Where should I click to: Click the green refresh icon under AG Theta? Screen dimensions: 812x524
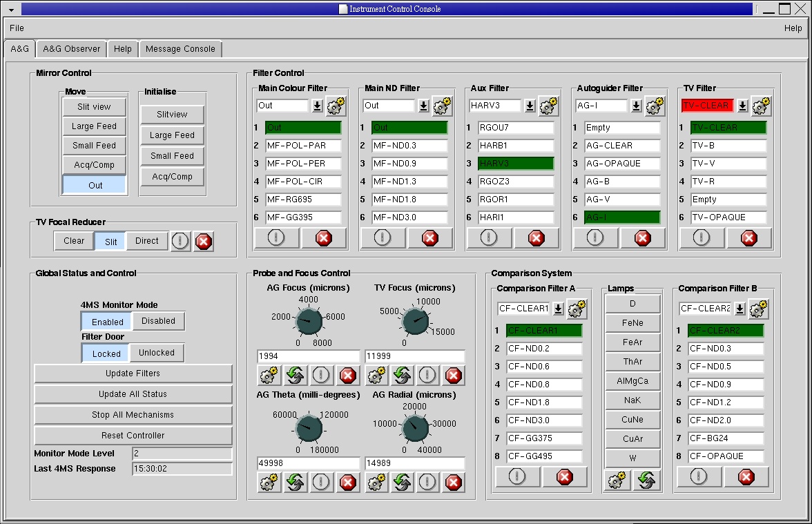coord(296,483)
